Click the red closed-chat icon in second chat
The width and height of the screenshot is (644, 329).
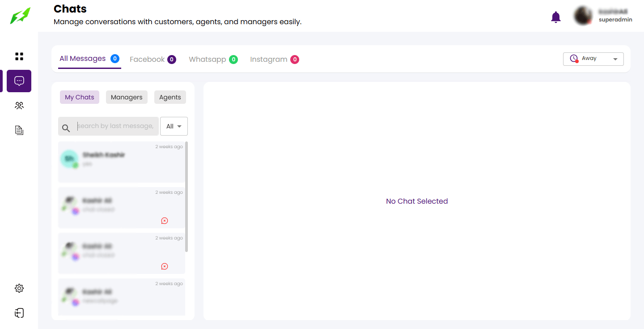164,221
